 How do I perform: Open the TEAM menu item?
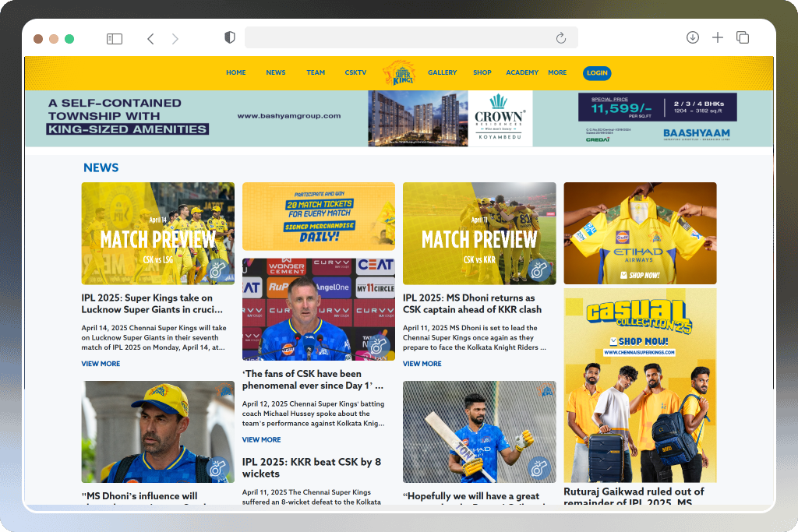click(316, 72)
